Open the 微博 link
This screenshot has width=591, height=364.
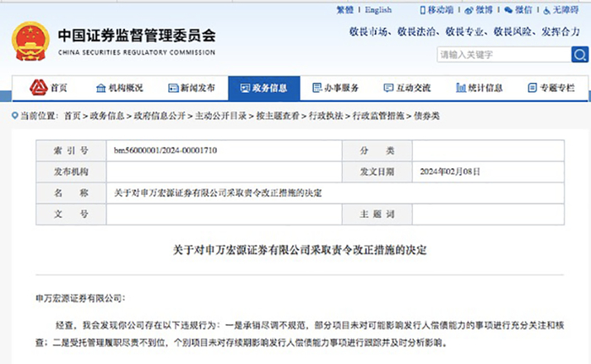[x=484, y=10]
